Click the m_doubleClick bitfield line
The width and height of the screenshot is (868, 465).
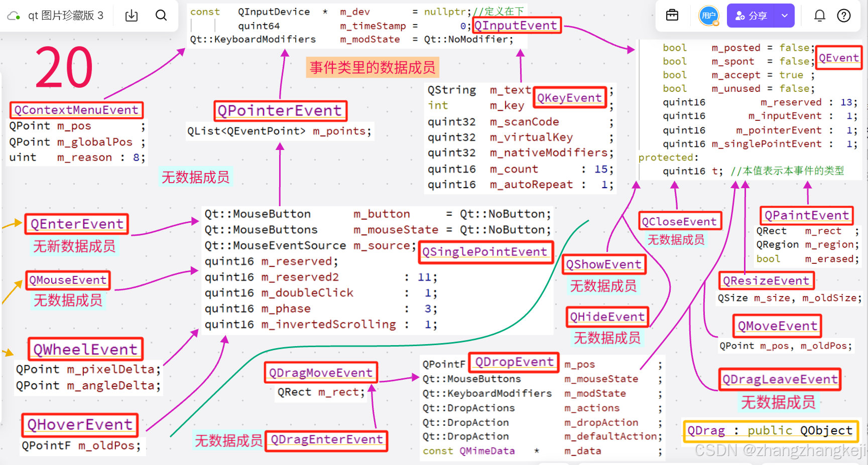[321, 293]
